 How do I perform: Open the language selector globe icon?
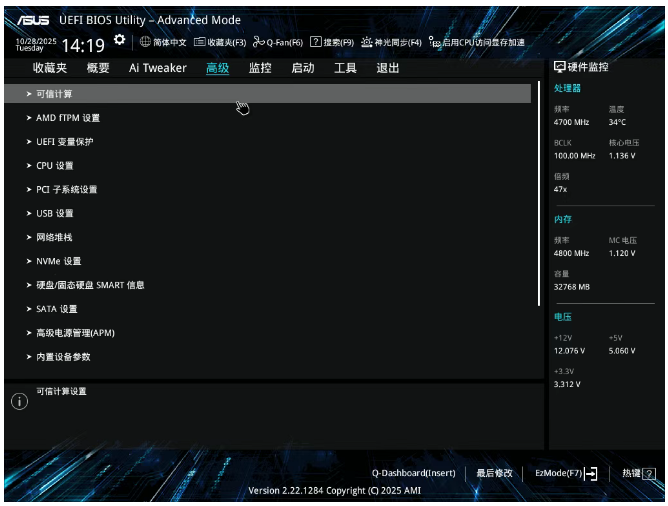145,42
